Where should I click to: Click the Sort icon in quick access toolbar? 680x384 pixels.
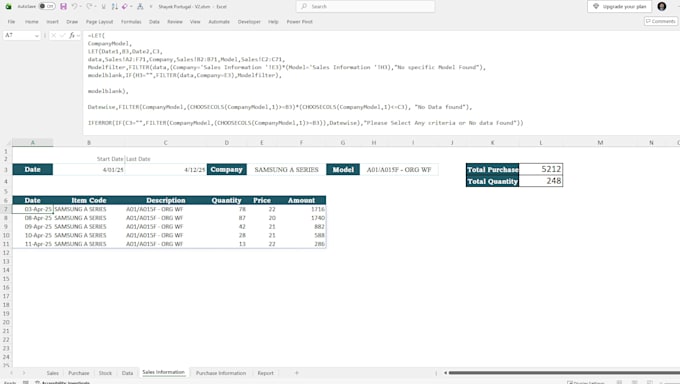pos(114,7)
